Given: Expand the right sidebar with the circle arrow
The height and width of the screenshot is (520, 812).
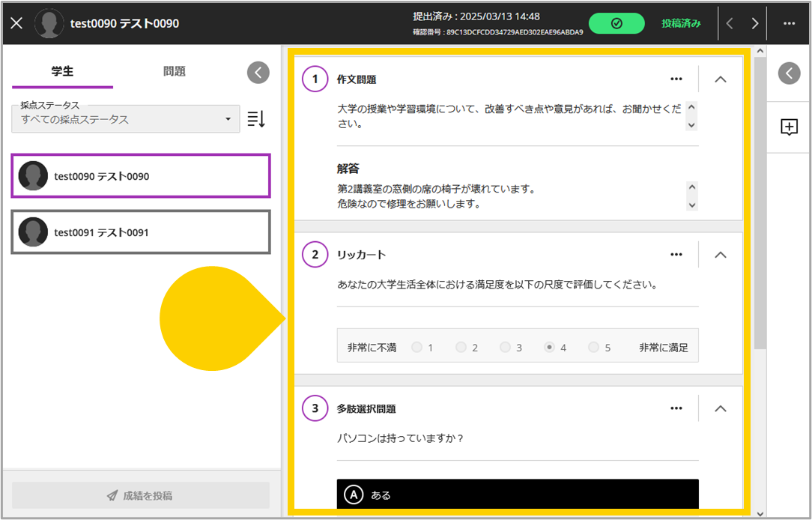Looking at the screenshot, I should click(x=789, y=73).
